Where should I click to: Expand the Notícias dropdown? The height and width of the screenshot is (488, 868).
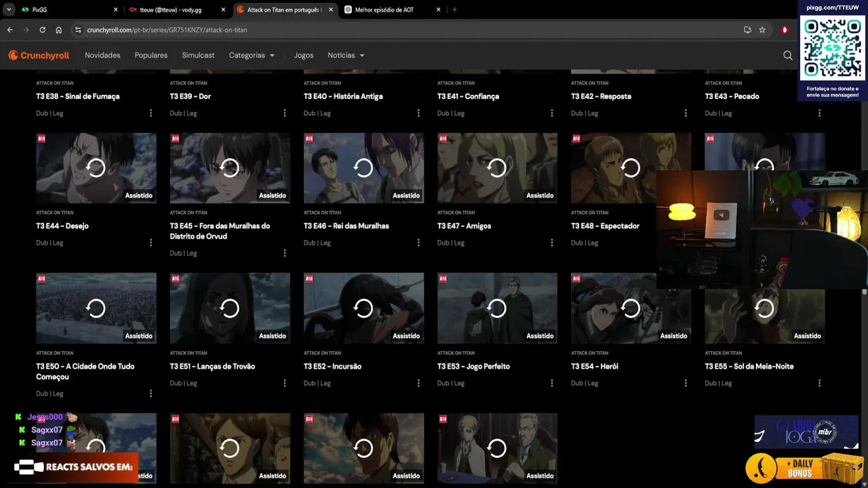(x=346, y=56)
